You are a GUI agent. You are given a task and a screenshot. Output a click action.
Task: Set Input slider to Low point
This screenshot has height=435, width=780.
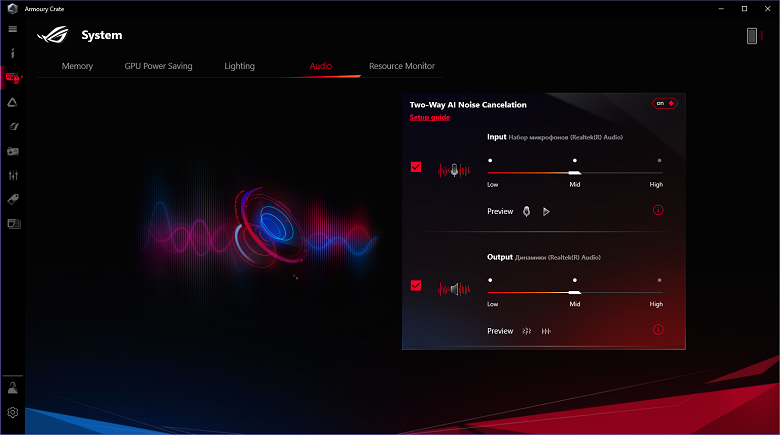click(490, 160)
